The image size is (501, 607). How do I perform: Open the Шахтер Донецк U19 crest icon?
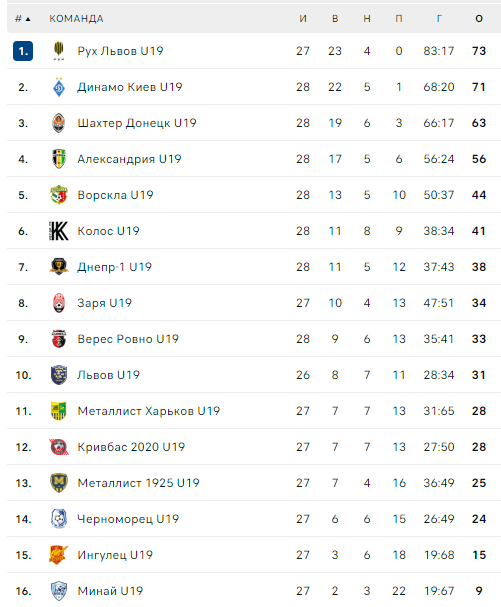59,123
